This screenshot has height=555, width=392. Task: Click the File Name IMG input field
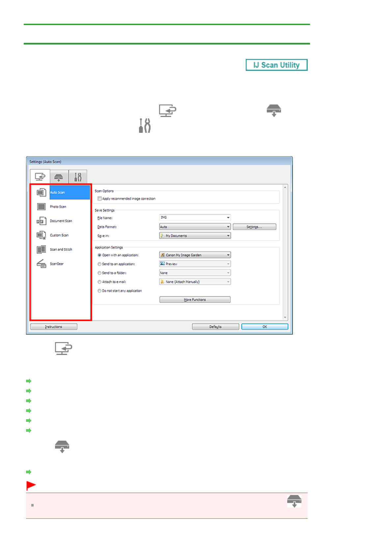pyautogui.click(x=192, y=218)
